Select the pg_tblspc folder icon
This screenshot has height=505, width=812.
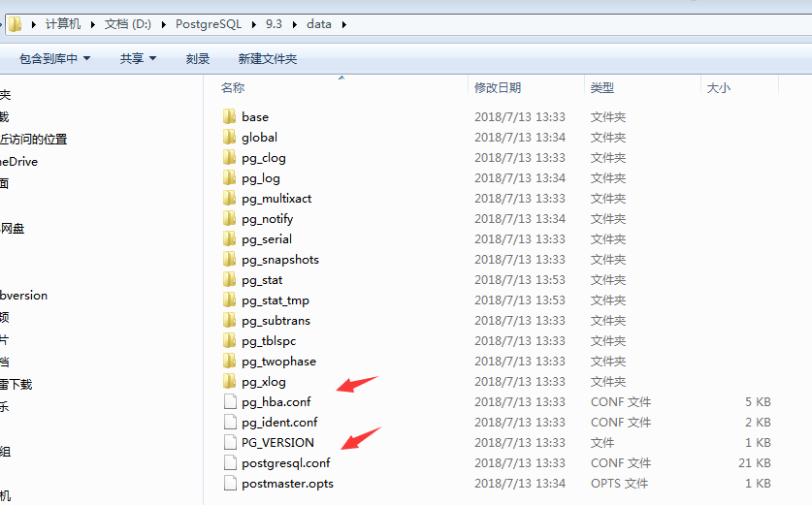229,340
